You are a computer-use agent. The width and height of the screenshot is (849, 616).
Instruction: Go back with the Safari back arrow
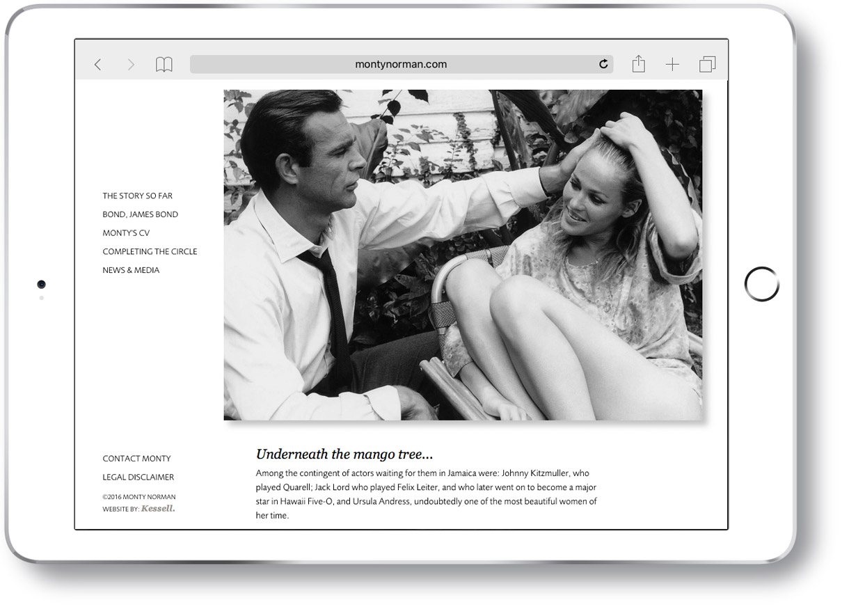click(97, 65)
